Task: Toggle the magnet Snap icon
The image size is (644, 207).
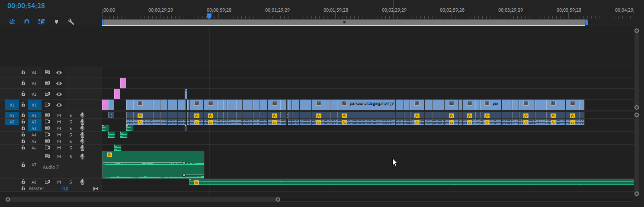Action: point(27,22)
